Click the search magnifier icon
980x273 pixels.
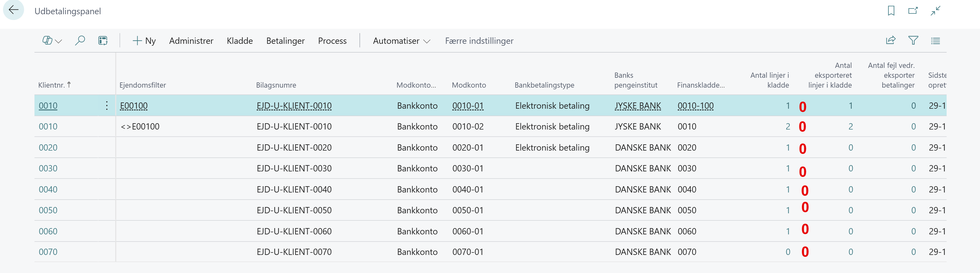point(80,40)
